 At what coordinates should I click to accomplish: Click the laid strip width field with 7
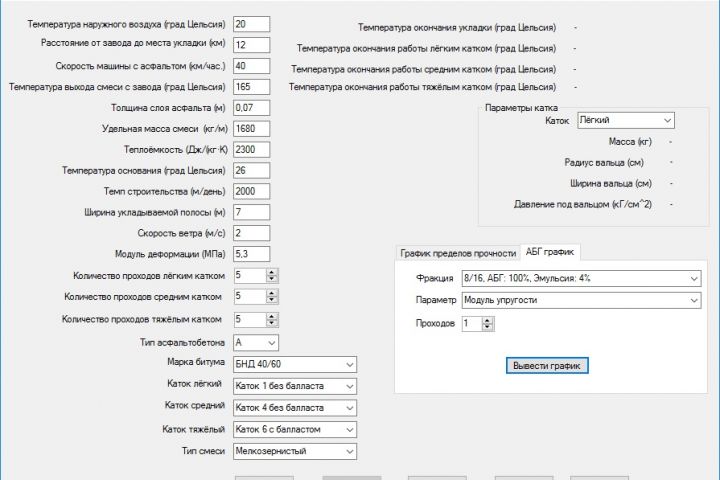pyautogui.click(x=251, y=212)
